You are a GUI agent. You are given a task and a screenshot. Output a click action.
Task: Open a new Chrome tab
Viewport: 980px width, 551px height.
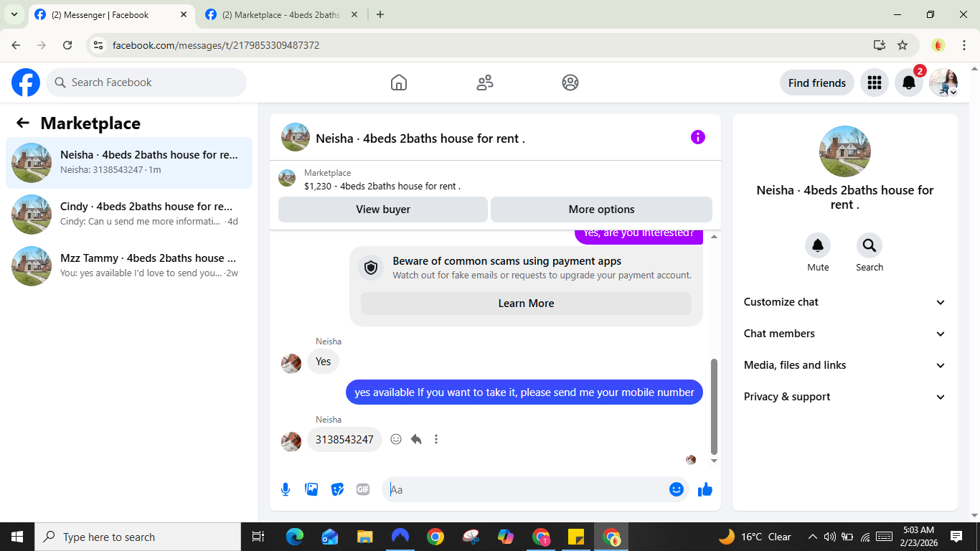380,14
